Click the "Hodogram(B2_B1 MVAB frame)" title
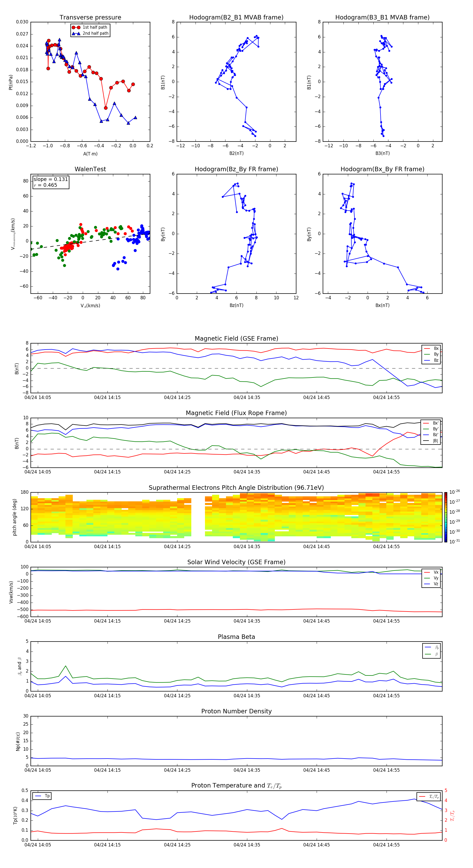 click(236, 17)
